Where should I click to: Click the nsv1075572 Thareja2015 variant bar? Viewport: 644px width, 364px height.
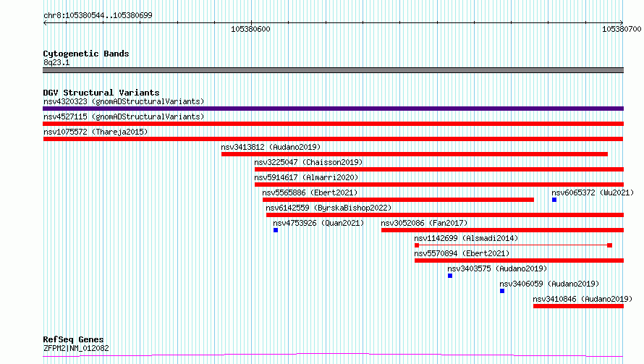(x=333, y=139)
